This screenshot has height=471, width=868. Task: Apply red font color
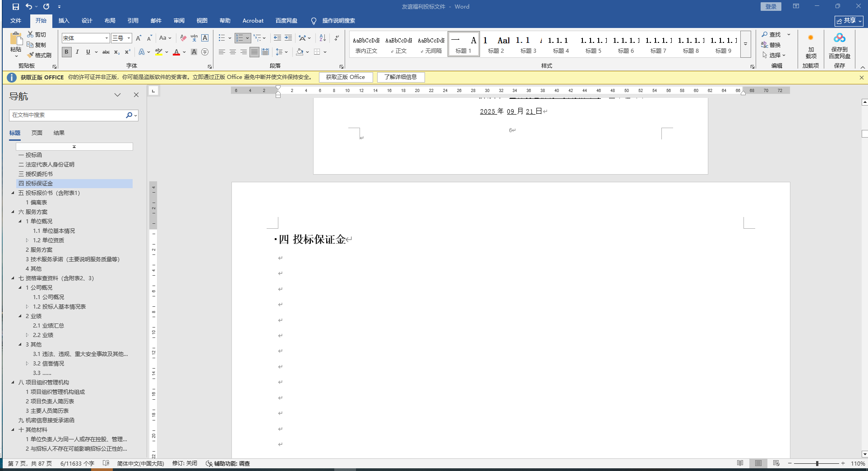(176, 52)
